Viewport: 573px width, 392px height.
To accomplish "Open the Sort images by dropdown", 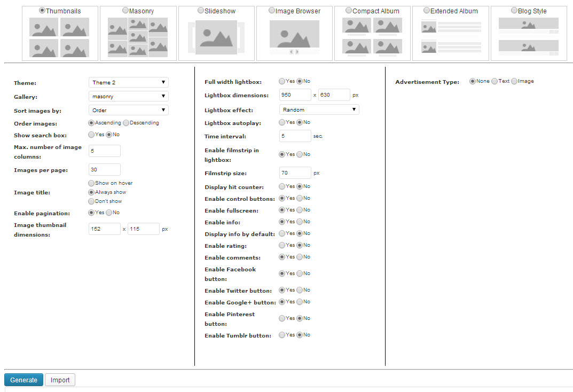I will (128, 110).
